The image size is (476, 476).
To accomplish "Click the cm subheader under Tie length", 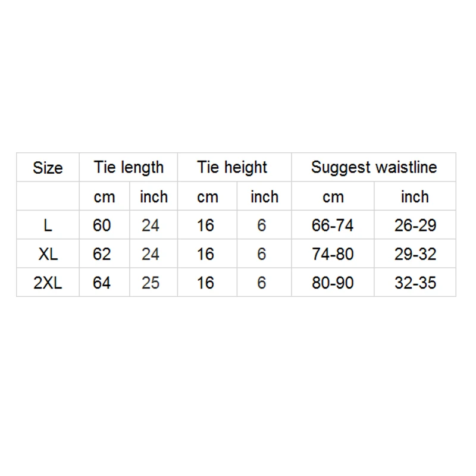I will (104, 197).
